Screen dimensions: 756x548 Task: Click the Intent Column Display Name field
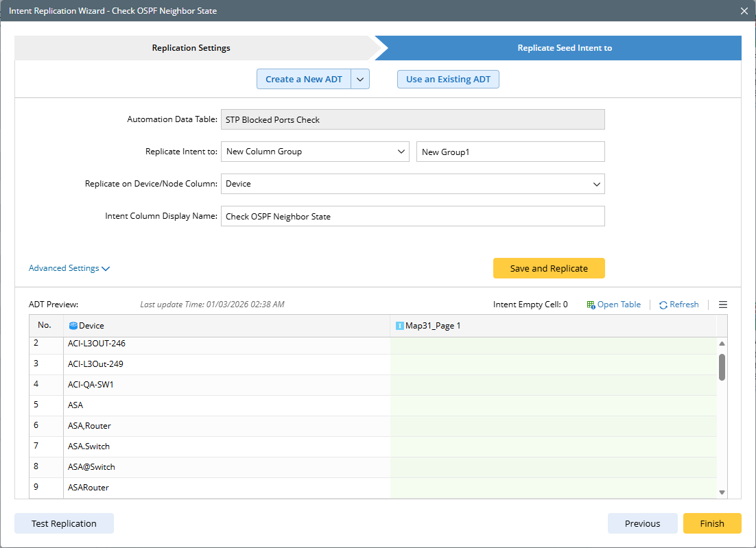pos(412,216)
